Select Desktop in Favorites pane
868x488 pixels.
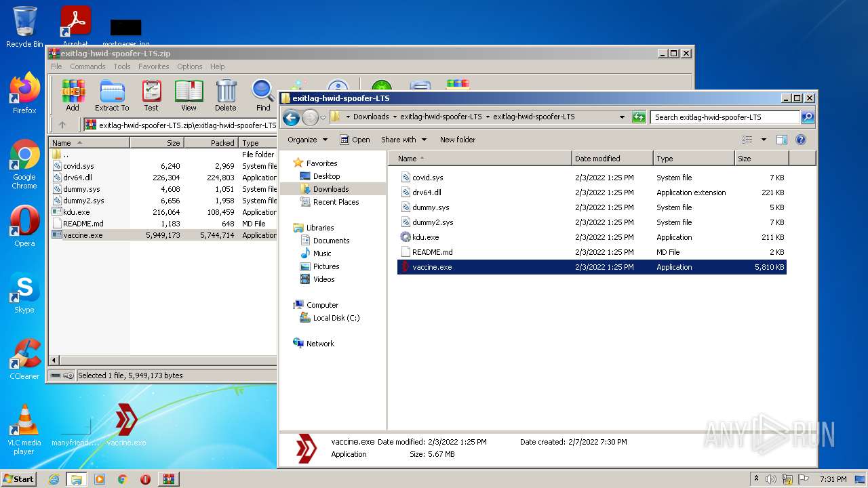326,176
